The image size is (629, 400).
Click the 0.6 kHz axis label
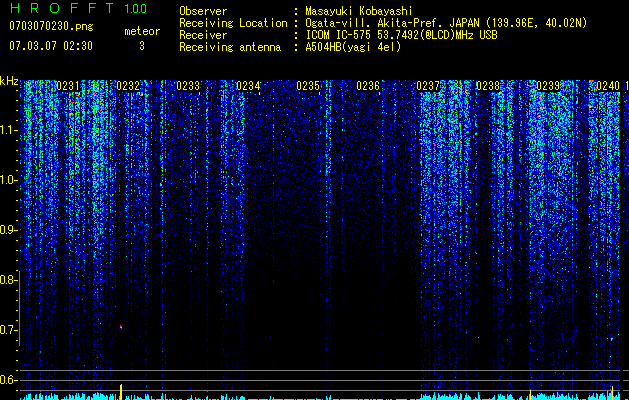pyautogui.click(x=7, y=380)
